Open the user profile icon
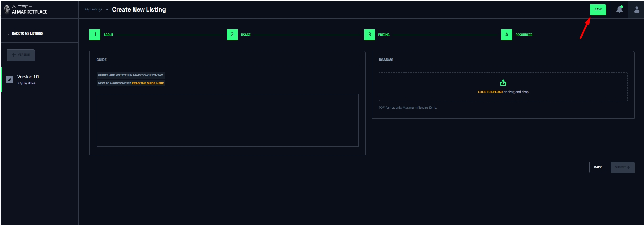Image resolution: width=644 pixels, height=225 pixels. pyautogui.click(x=637, y=9)
